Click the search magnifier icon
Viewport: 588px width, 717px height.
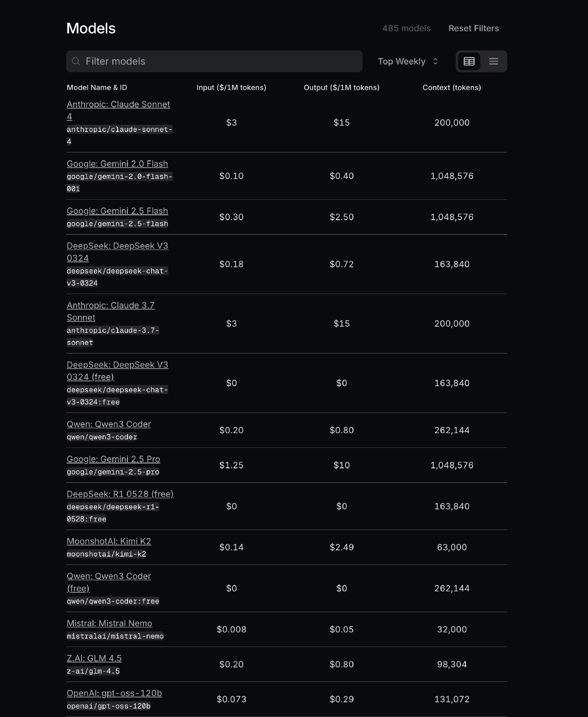[76, 61]
